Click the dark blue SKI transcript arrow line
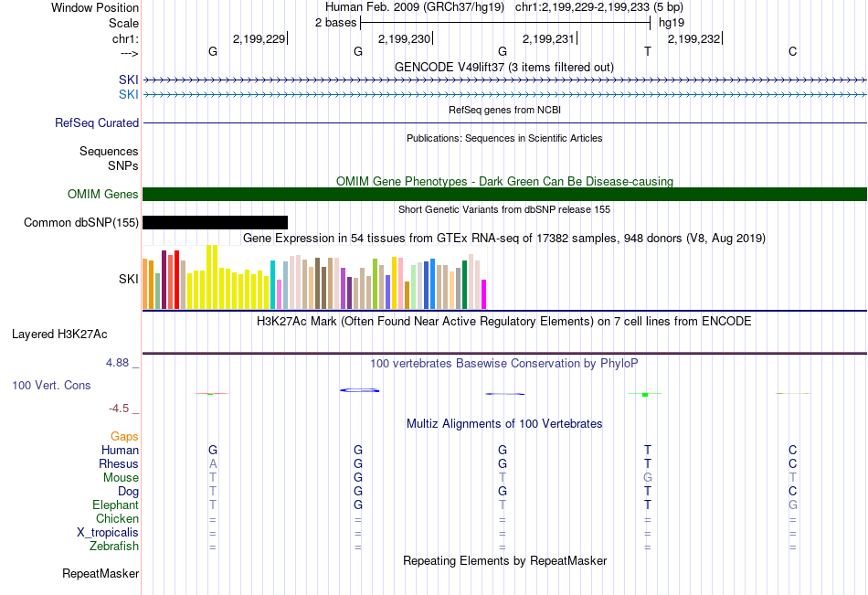The width and height of the screenshot is (868, 595). 505,80
